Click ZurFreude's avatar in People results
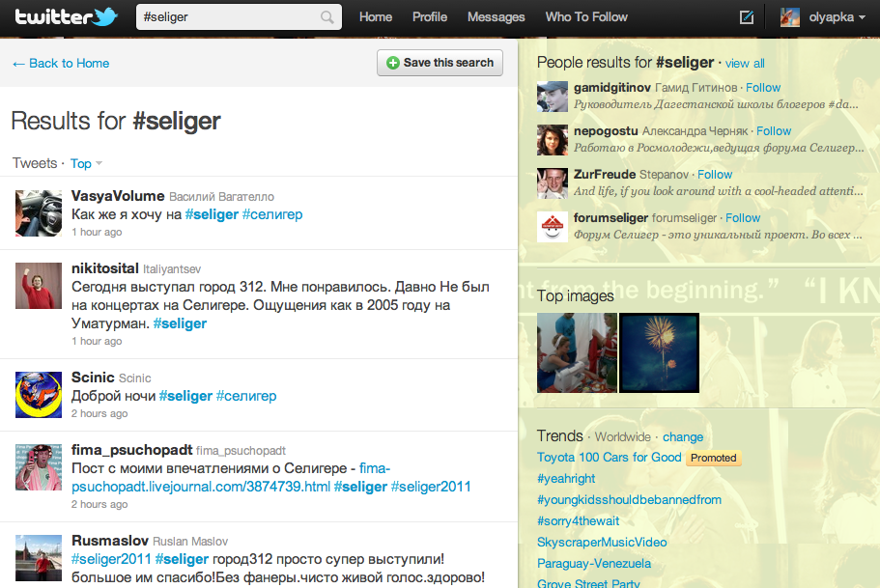Viewport: 880px width, 588px height. click(x=553, y=183)
